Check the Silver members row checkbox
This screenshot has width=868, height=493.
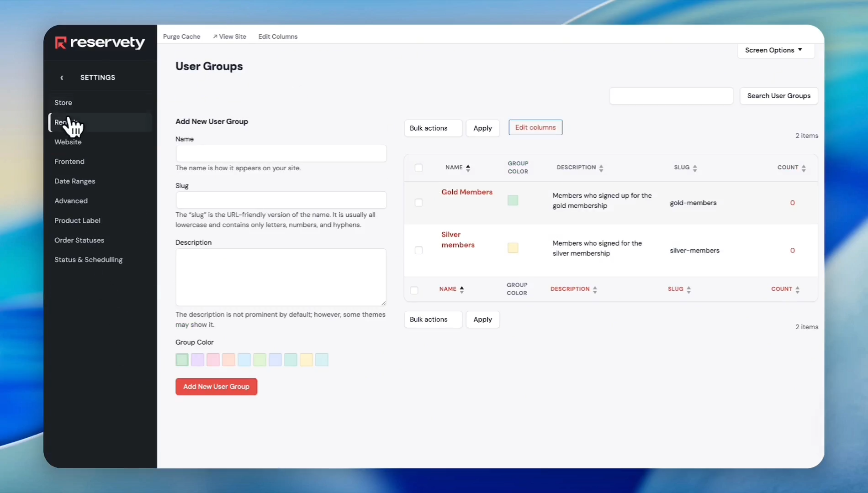coord(418,250)
